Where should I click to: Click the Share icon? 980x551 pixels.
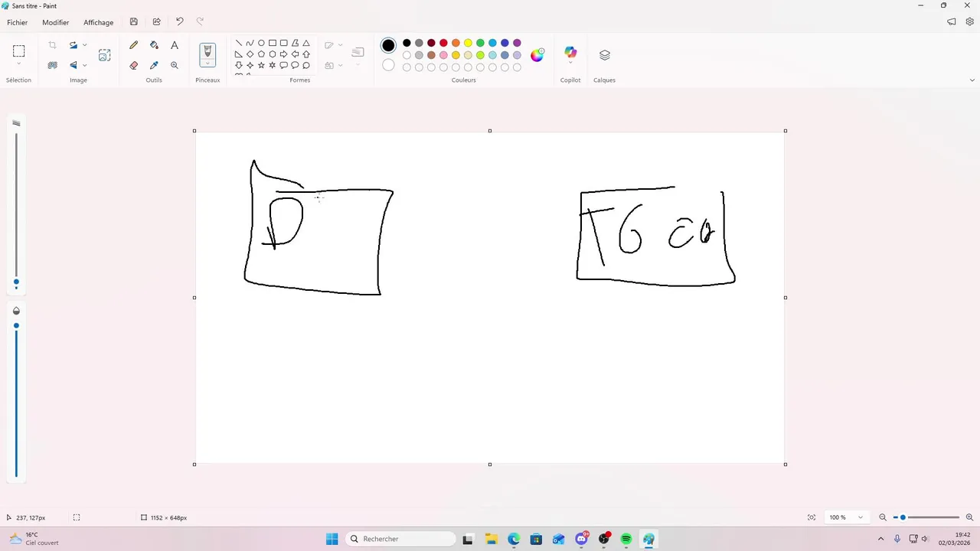(x=157, y=22)
